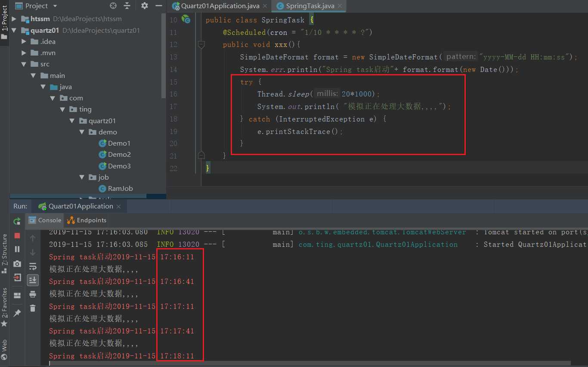This screenshot has height=367, width=588.
Task: Open Project panel settings gear
Action: pos(145,6)
